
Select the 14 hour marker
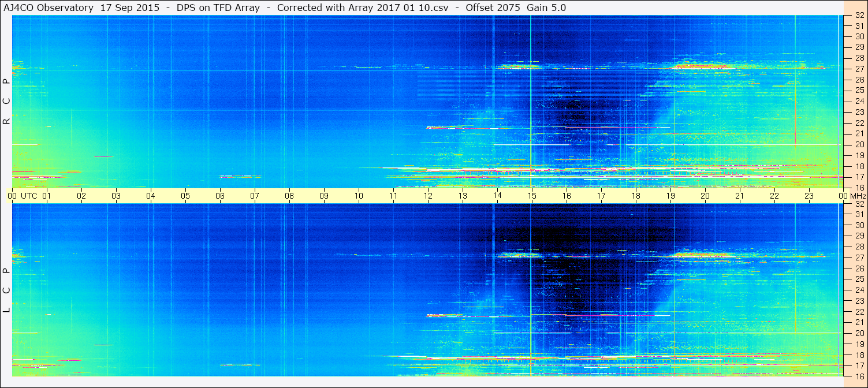(x=497, y=196)
